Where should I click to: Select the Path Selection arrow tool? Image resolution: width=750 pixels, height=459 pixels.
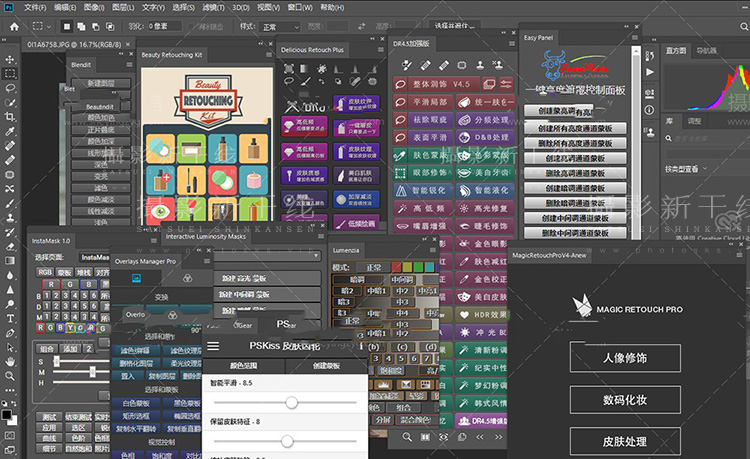[x=10, y=347]
